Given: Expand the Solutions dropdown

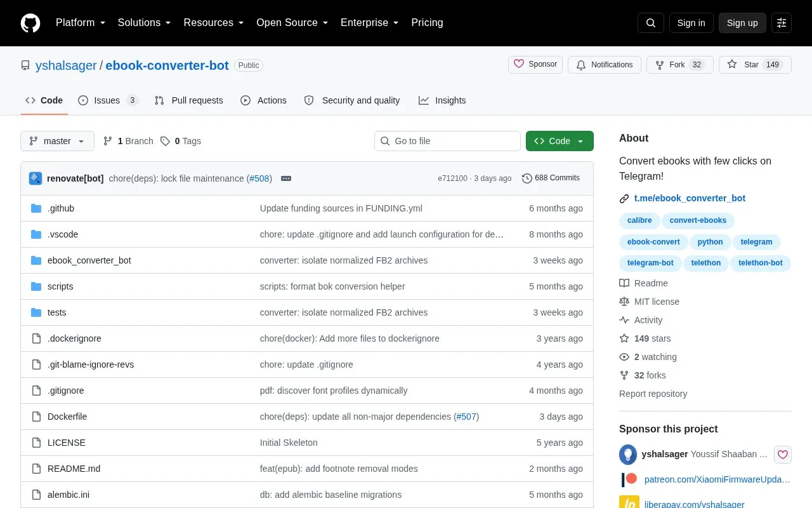Looking at the screenshot, I should [145, 23].
